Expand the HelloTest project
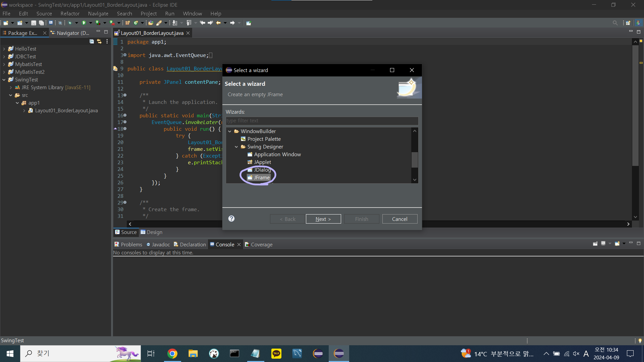 point(4,49)
